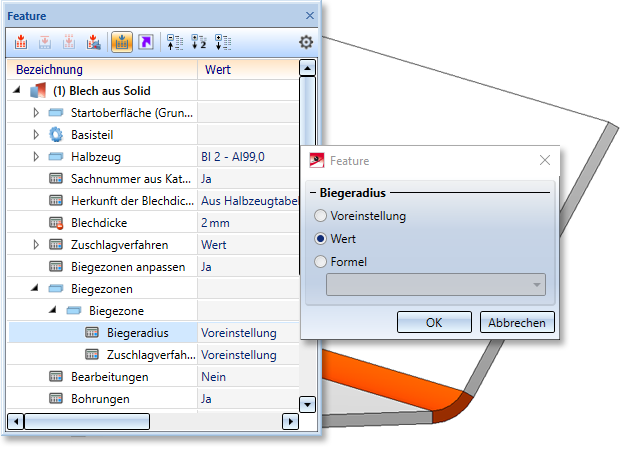
Task: Select the Voreinstellung radio button
Action: click(x=320, y=216)
